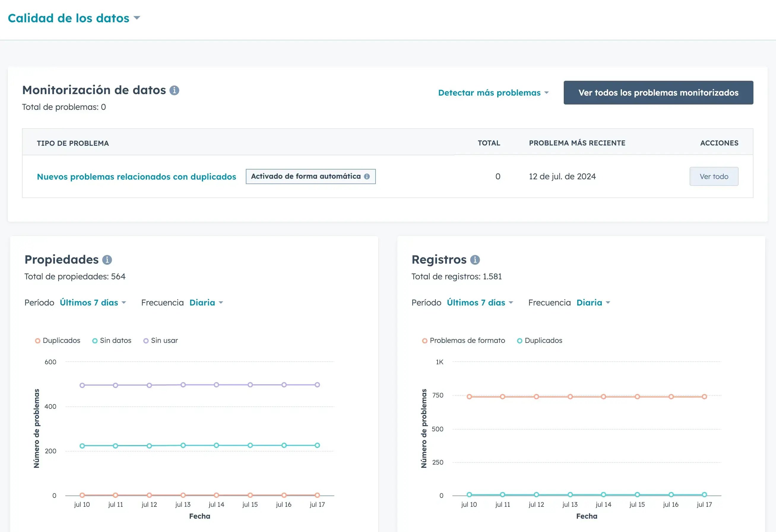Toggle Duplicados legend in Registros chart
This screenshot has height=532, width=776.
click(540, 341)
